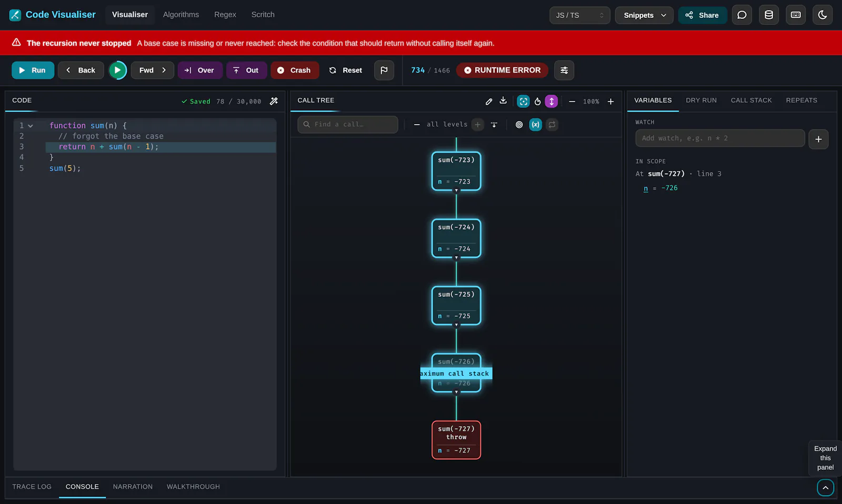
Task: Click the magic wand format icon
Action: pyautogui.click(x=274, y=101)
